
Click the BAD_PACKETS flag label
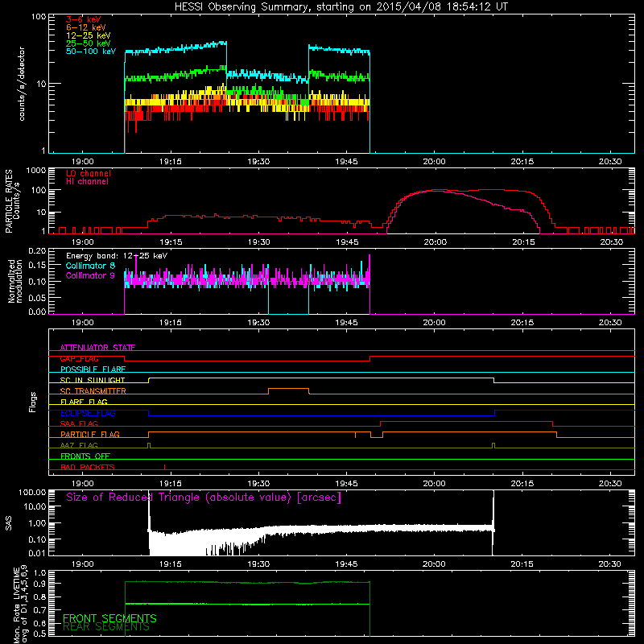coord(88,467)
